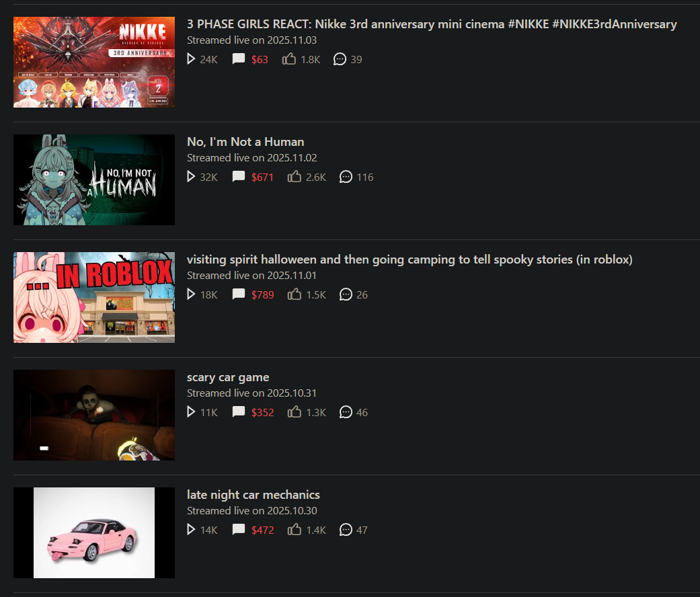Open the Nikke 3rd anniversary stream thumbnail
The image size is (700, 597).
94,62
